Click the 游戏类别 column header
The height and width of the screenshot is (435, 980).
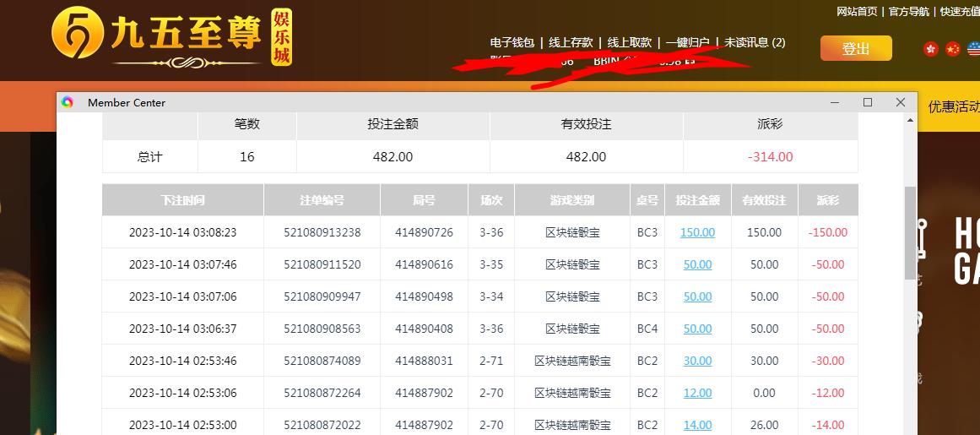[571, 200]
